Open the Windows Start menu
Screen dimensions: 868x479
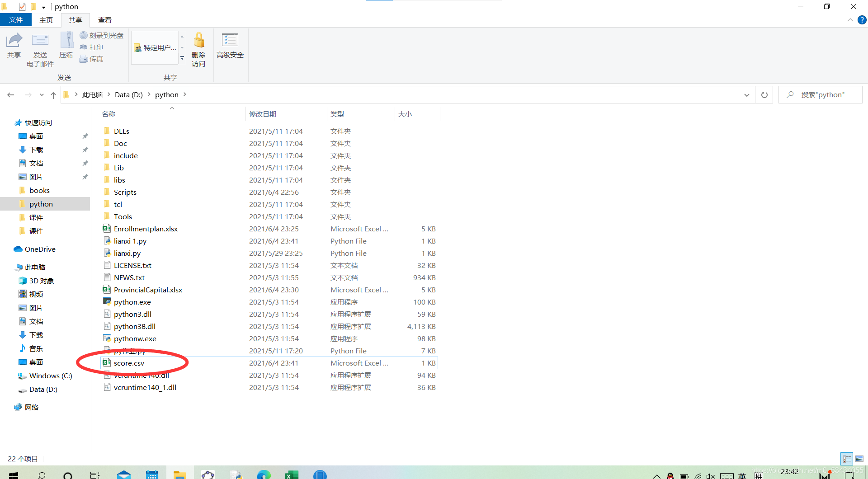(14, 474)
